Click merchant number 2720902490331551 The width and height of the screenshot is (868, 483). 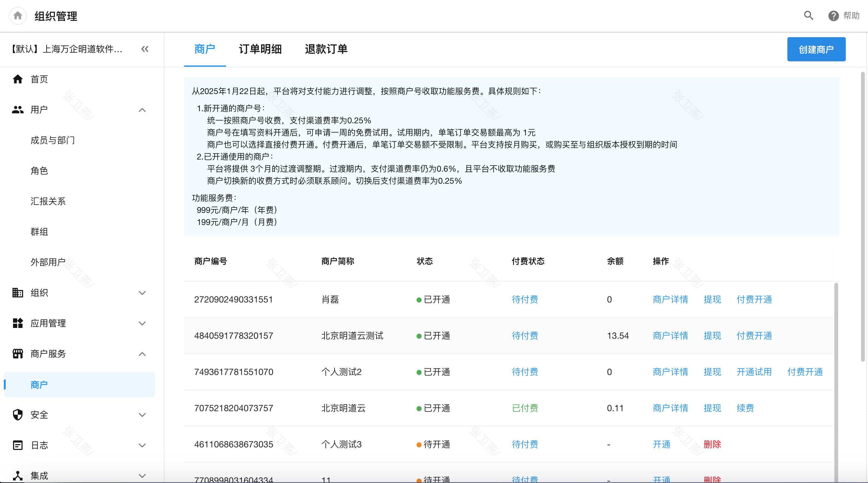coord(233,299)
